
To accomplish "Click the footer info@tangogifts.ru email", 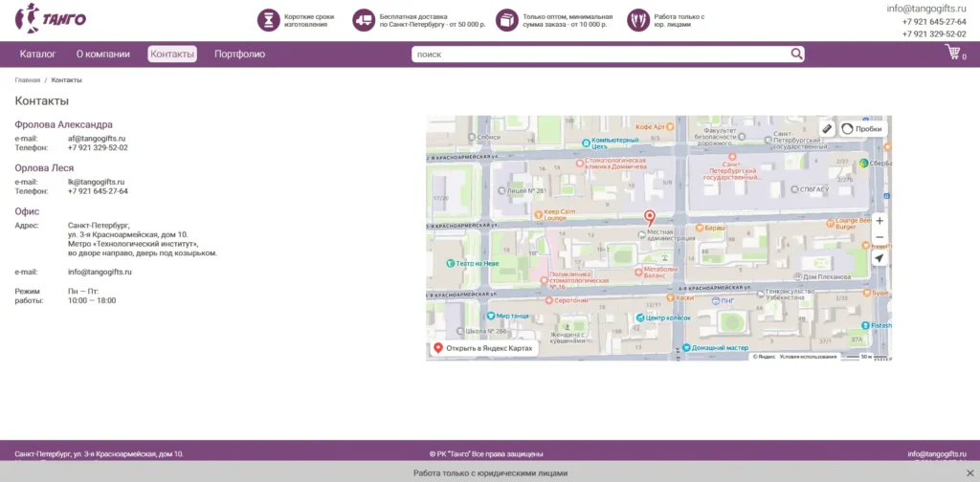I will 937,454.
